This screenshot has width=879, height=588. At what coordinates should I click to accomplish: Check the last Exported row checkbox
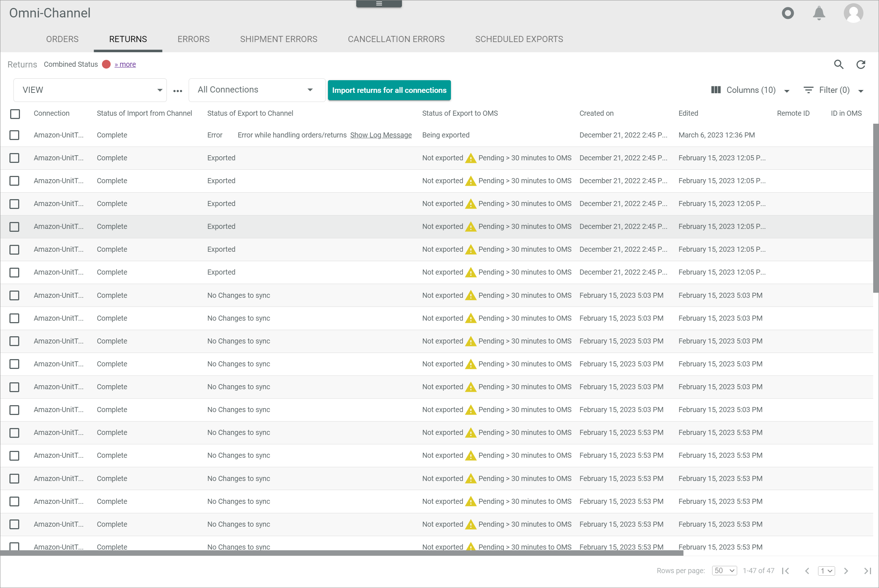[x=14, y=273]
